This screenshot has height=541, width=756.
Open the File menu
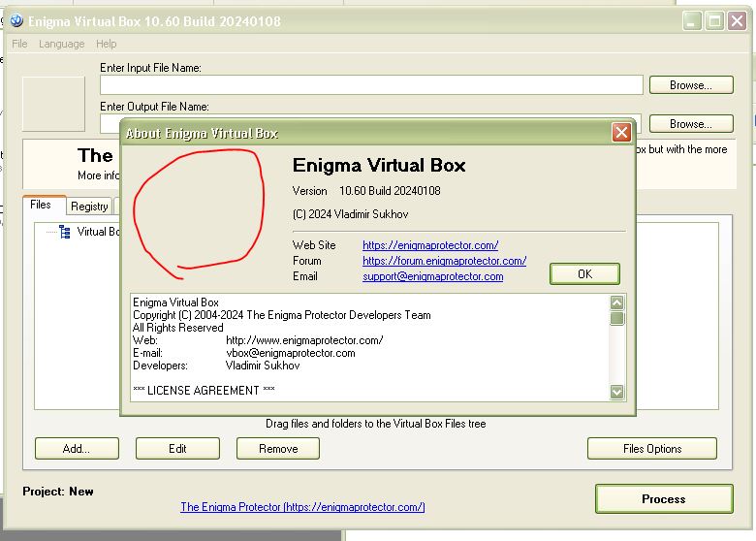tap(19, 44)
